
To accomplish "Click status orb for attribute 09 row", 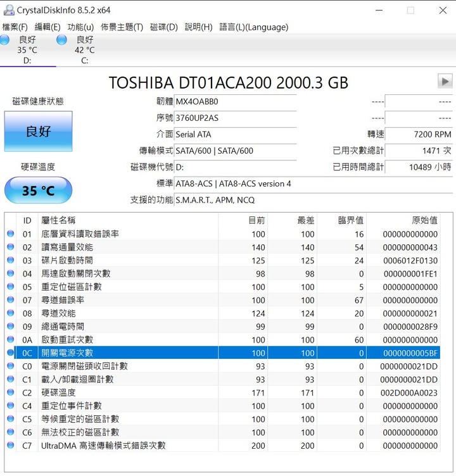I will click(x=11, y=326).
